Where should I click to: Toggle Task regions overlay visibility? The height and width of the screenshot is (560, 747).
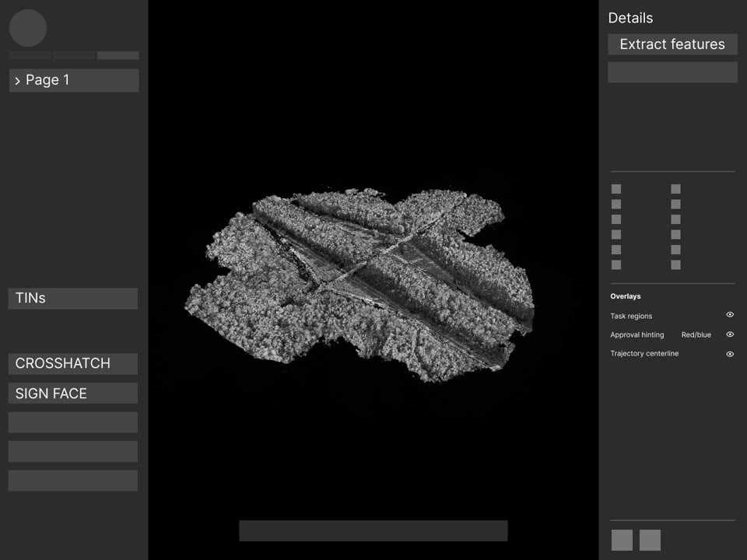(x=730, y=315)
